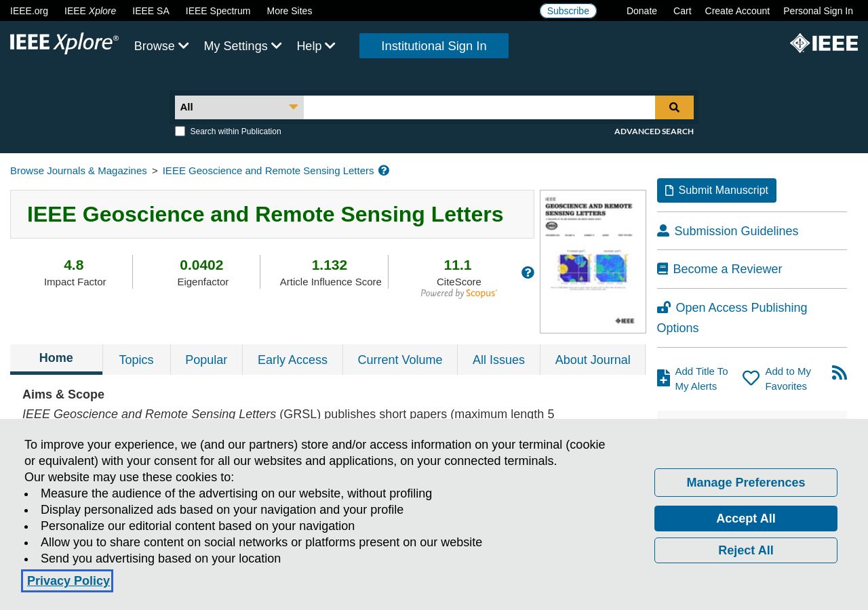Open the IEEE Spectrum top link

[218, 11]
